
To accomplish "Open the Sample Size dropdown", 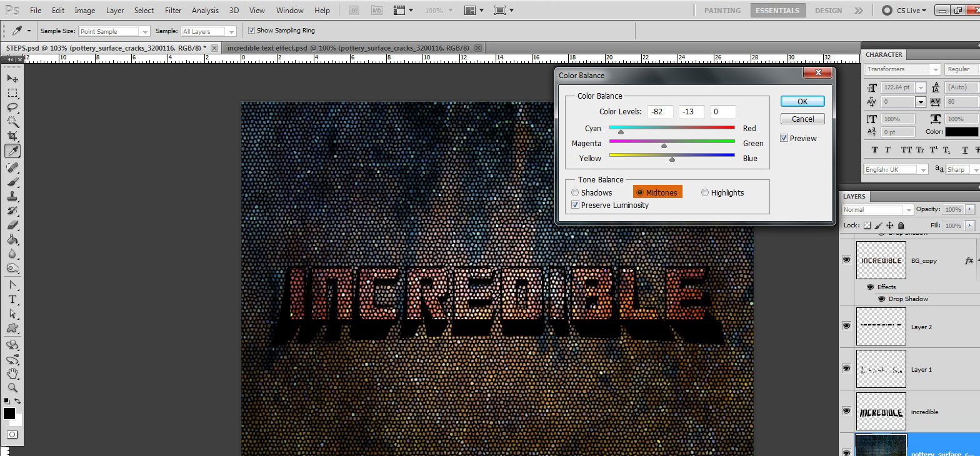I will point(114,31).
